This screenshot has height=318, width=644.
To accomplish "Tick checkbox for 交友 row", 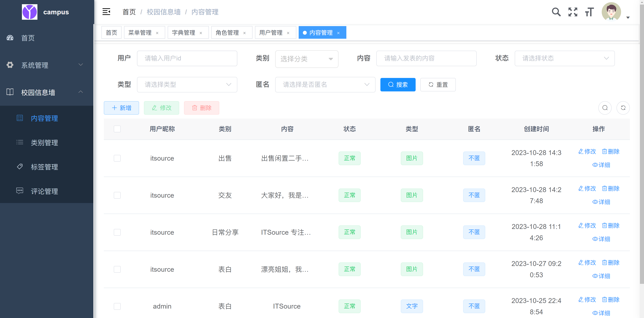I will pyautogui.click(x=117, y=195).
